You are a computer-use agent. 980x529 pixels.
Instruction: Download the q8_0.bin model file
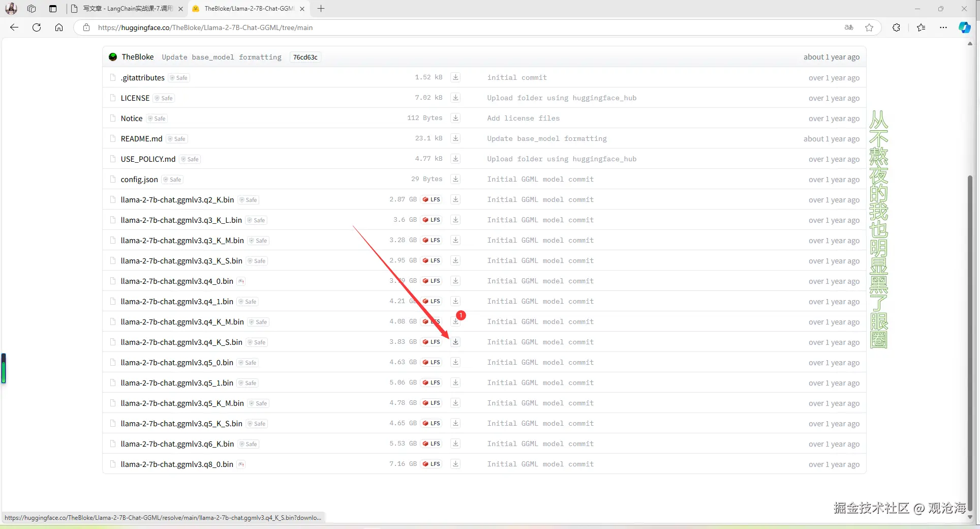click(455, 464)
